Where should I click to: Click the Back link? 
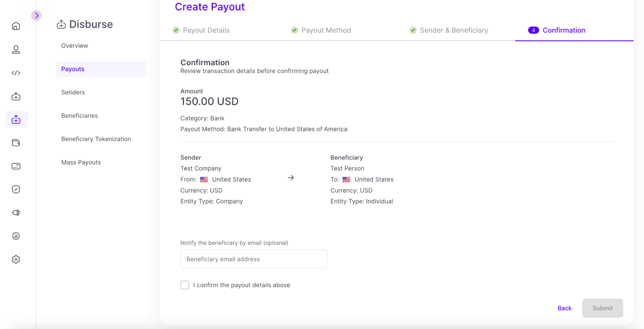coord(564,308)
